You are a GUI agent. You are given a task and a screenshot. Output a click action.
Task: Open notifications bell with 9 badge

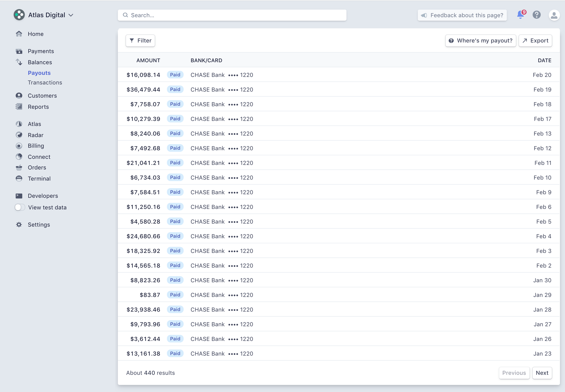521,15
